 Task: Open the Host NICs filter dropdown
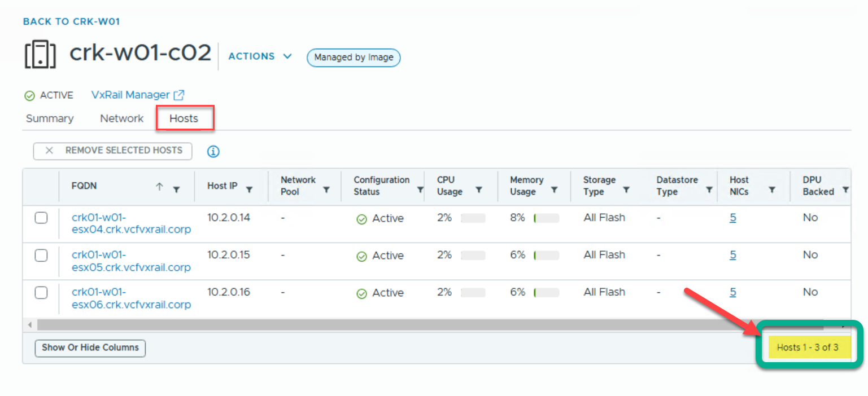pyautogui.click(x=771, y=190)
